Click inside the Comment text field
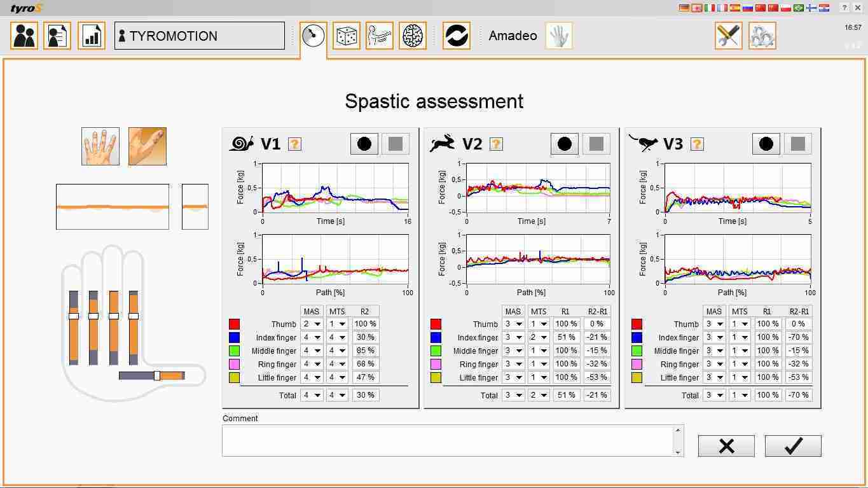This screenshot has width=868, height=488. 451,440
